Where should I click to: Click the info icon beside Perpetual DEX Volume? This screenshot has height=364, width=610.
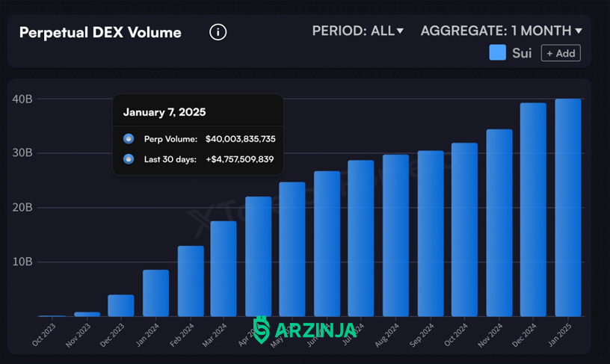pos(218,32)
